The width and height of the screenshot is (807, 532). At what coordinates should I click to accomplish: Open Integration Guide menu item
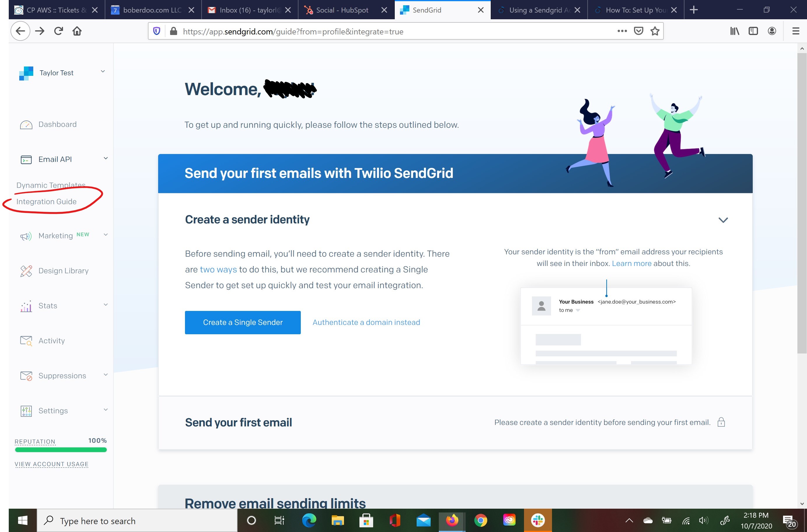tap(46, 201)
